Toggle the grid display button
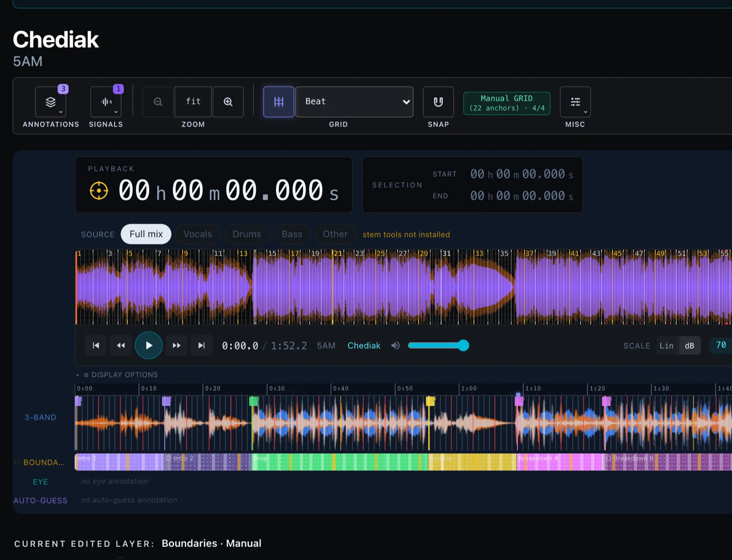This screenshot has width=732, height=560. [279, 101]
